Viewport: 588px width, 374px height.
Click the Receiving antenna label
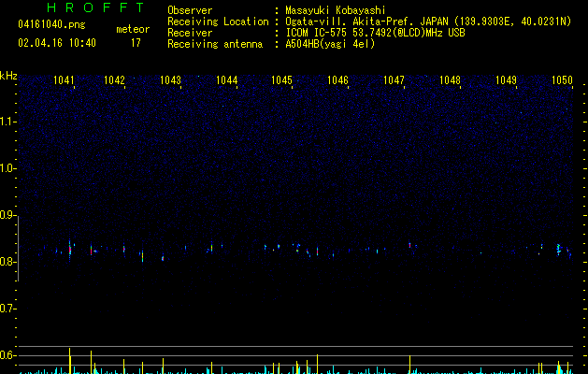(215, 44)
